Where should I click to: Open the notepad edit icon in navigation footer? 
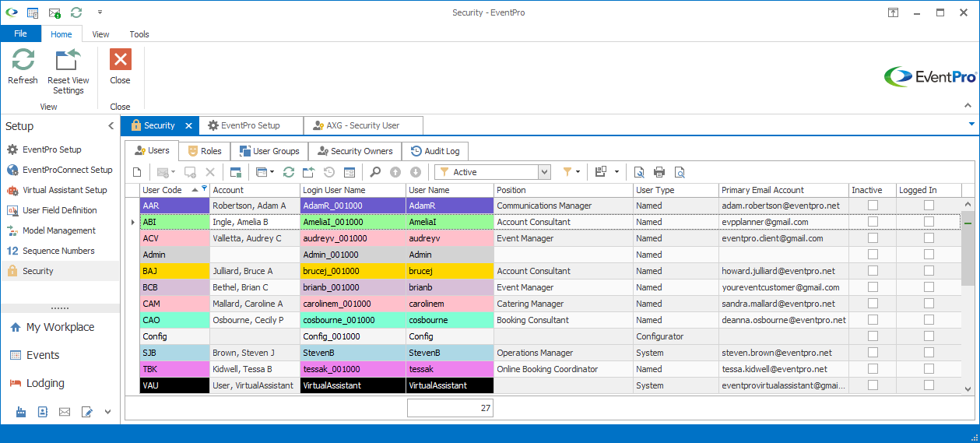click(x=86, y=412)
